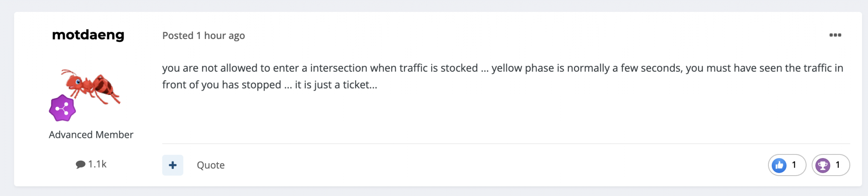868x196 pixels.
Task: View the 1.1k posts count
Action: click(x=97, y=164)
